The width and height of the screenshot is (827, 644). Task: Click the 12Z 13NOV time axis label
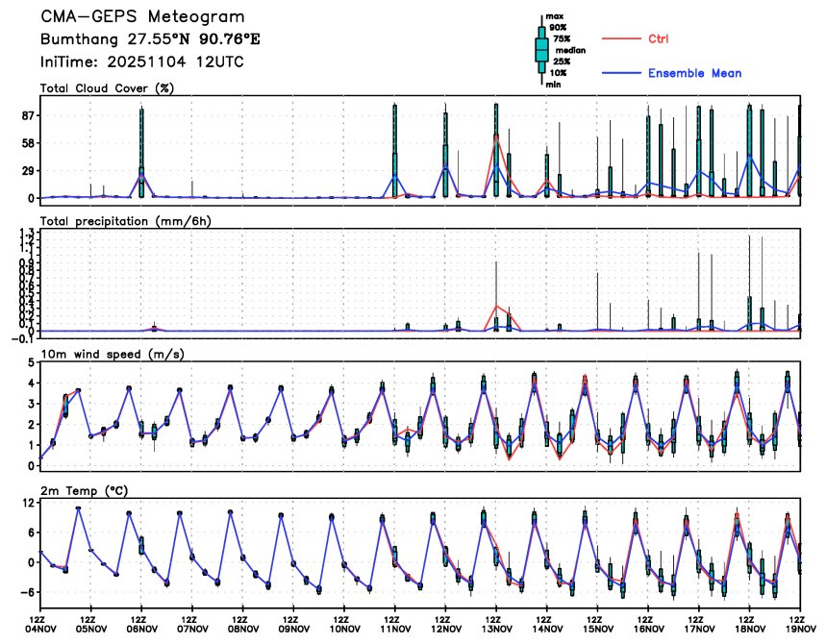click(495, 625)
